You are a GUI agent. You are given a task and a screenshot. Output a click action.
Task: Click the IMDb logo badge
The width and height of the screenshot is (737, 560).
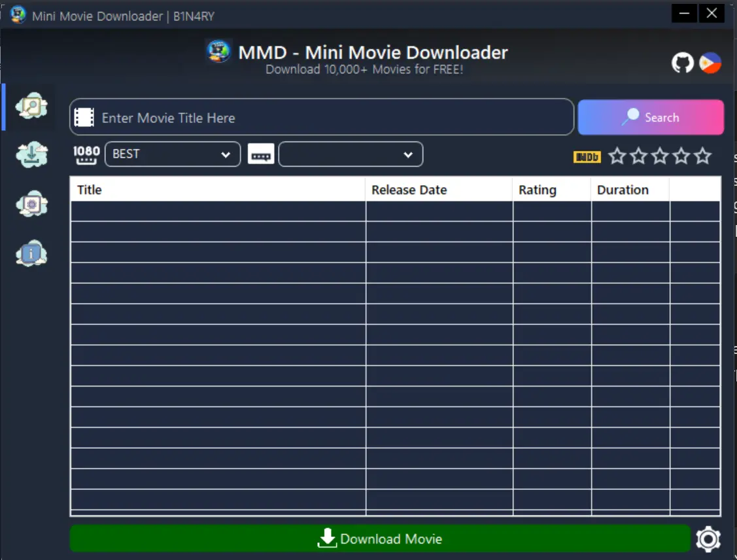point(587,156)
